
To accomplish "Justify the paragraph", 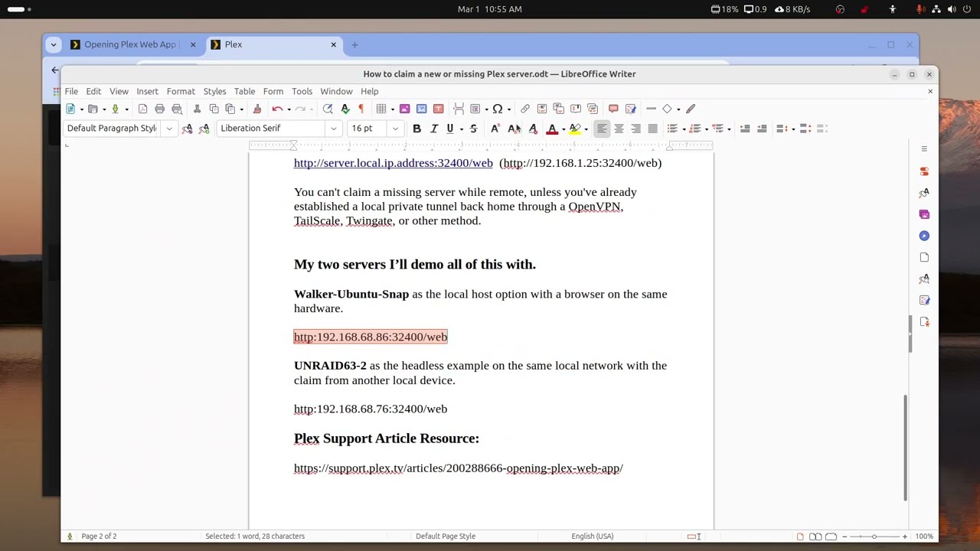I will 652,129.
